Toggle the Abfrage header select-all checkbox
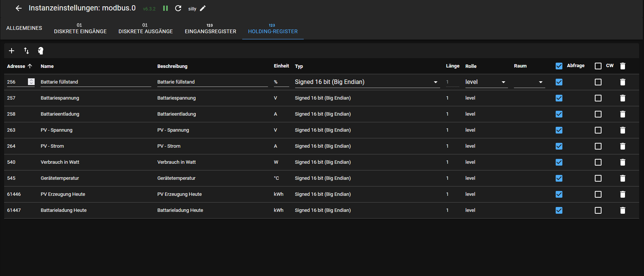Screen dimensions: 644x276 point(559,66)
